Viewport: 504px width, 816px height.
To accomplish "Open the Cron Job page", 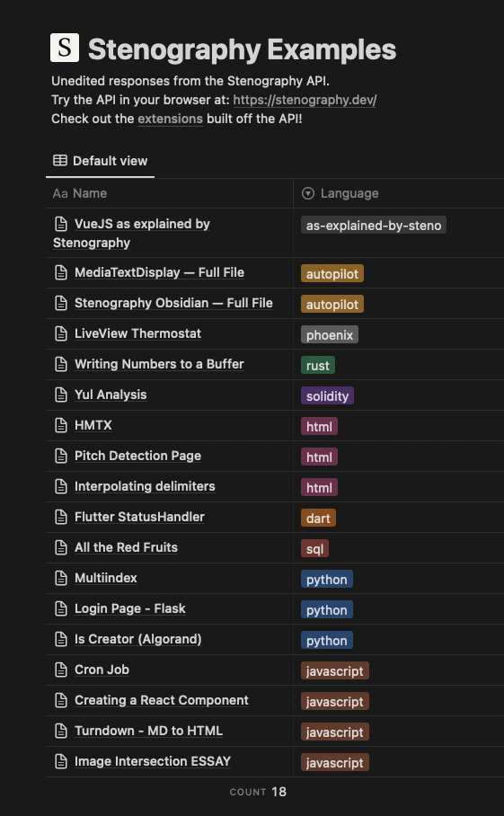I will [102, 670].
